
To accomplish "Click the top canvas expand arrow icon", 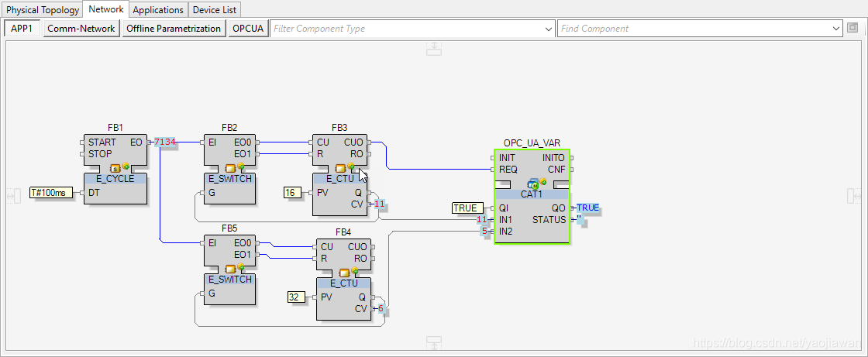I will [435, 48].
